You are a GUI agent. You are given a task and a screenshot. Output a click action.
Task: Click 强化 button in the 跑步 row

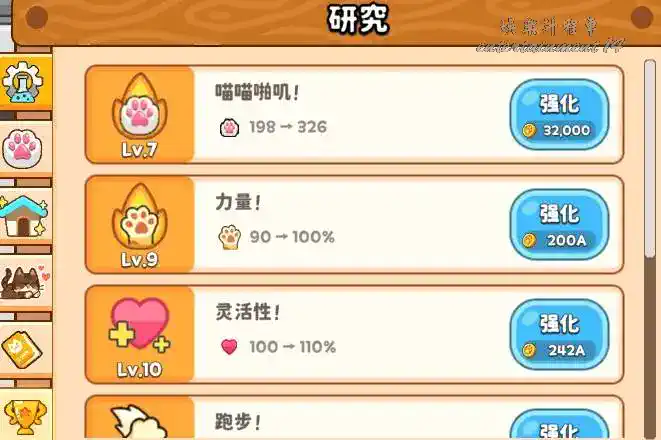(x=559, y=425)
